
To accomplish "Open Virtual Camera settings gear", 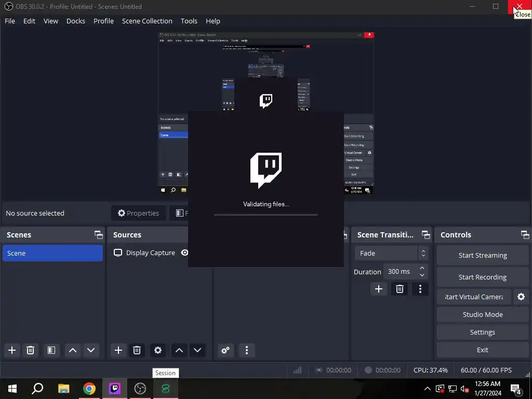I will point(521,297).
